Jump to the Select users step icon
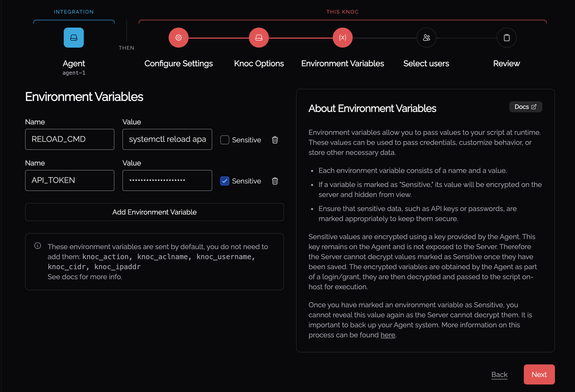This screenshot has width=575, height=392. (x=426, y=38)
